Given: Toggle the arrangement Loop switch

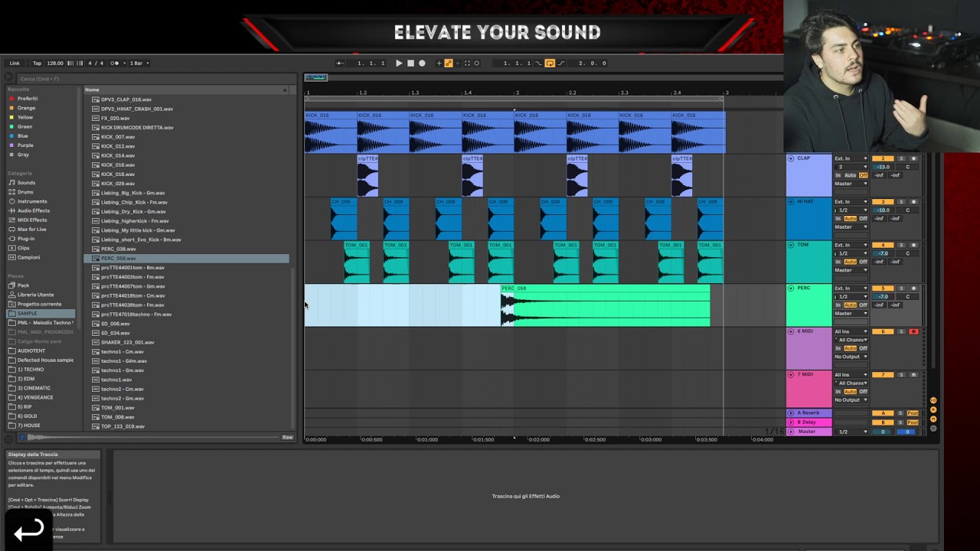Looking at the screenshot, I should (550, 63).
